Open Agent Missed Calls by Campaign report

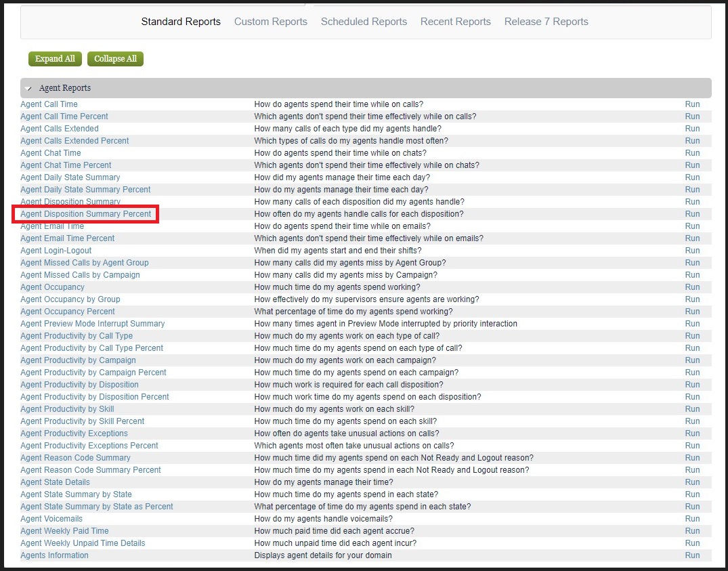(80, 275)
